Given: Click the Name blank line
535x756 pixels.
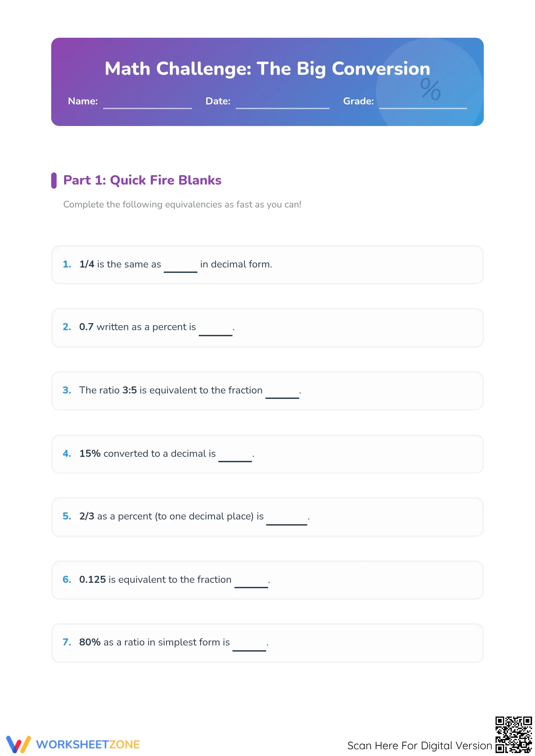Looking at the screenshot, I should [x=147, y=108].
